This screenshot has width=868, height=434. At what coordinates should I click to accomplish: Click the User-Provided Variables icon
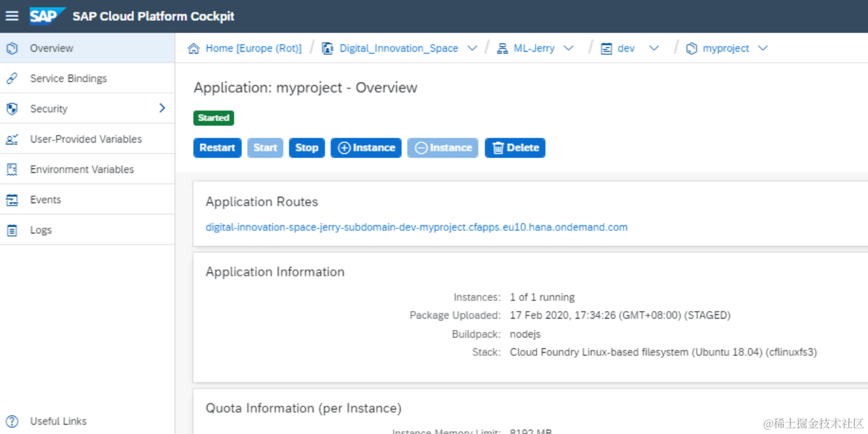tap(12, 139)
